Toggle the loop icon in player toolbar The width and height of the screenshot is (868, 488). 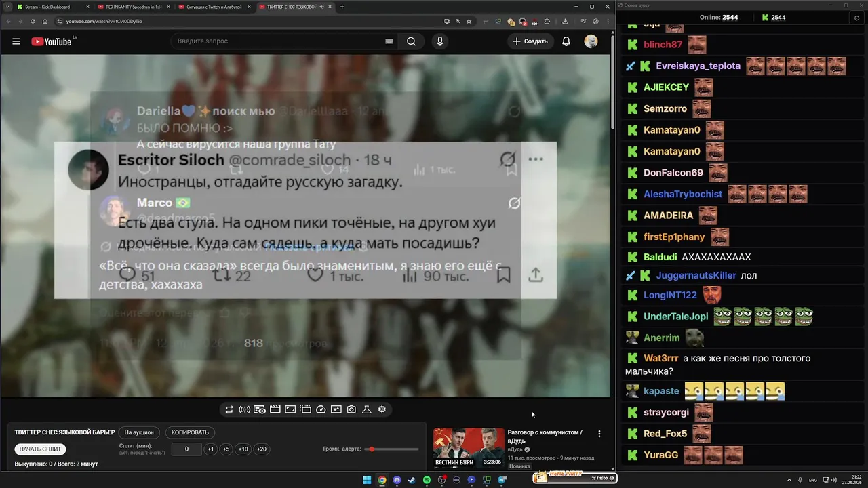tap(229, 409)
